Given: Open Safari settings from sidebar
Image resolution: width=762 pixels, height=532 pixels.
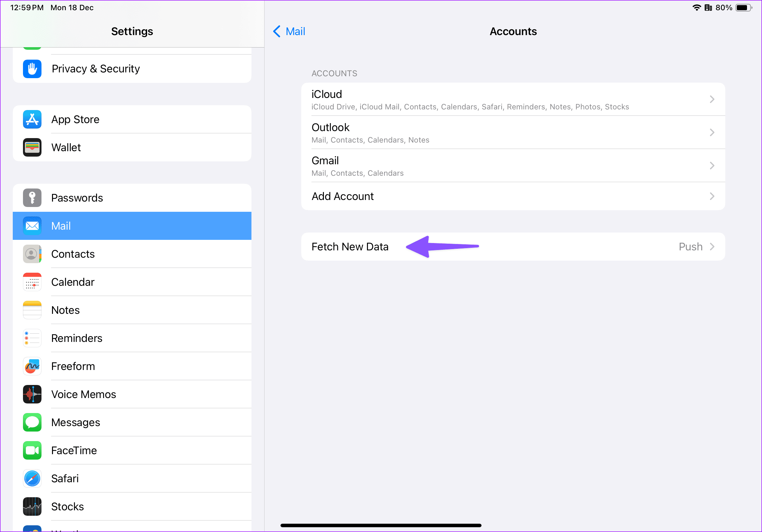Looking at the screenshot, I should [65, 478].
